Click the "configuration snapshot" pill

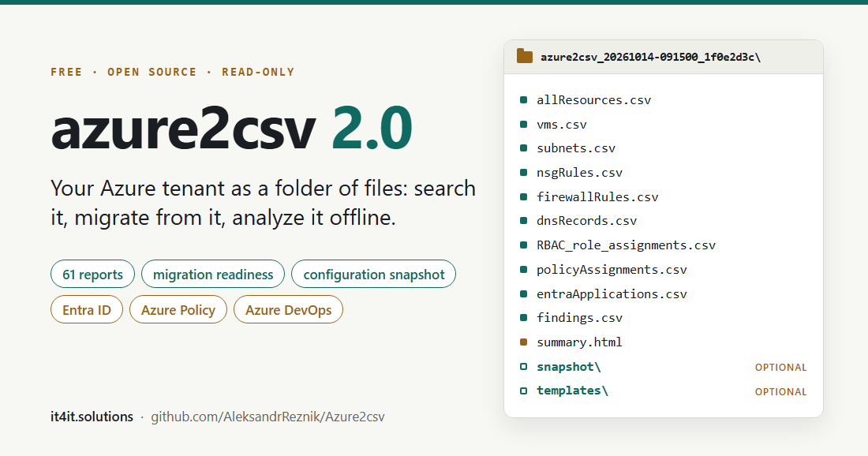point(374,274)
